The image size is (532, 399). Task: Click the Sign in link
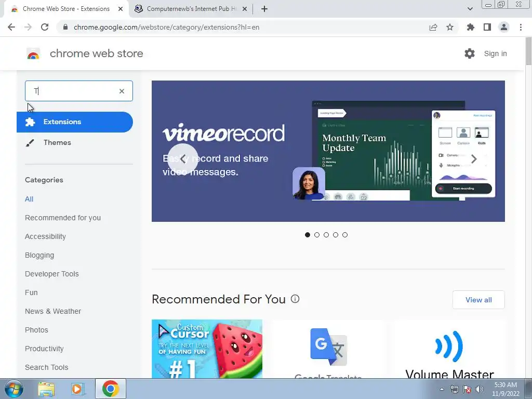pos(495,54)
